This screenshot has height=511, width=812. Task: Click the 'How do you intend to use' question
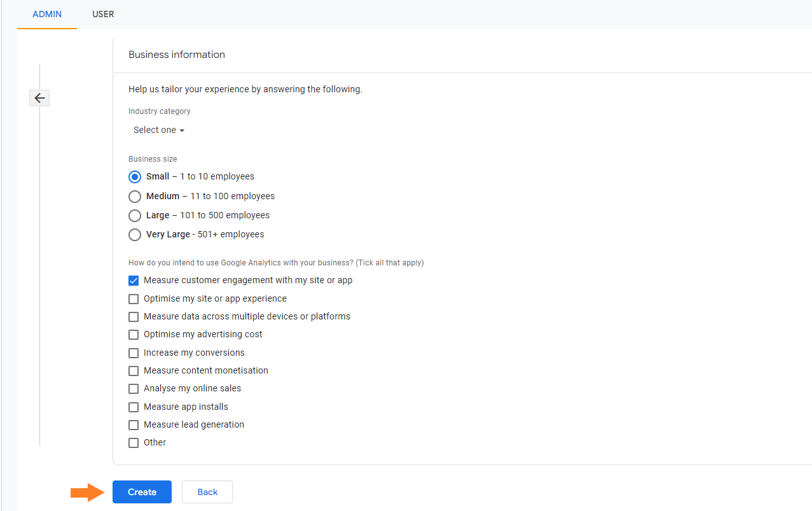coord(276,262)
